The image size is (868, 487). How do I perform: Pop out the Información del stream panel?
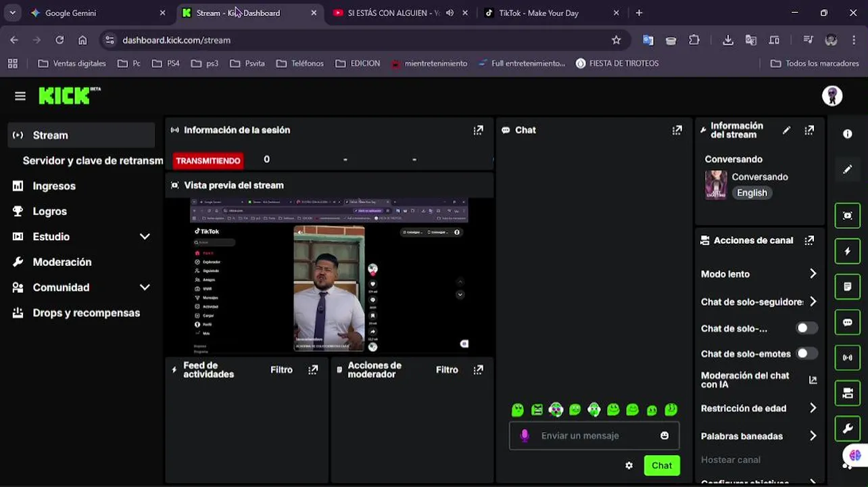[x=809, y=130]
